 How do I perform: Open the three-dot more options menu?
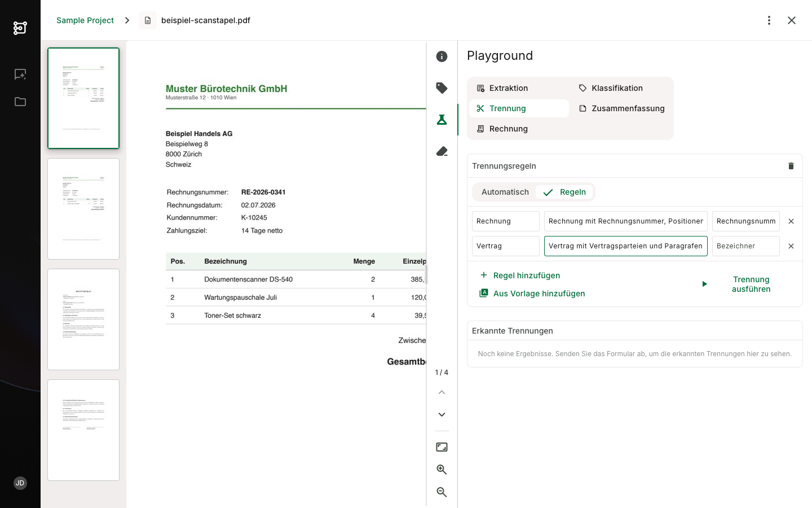click(x=769, y=20)
